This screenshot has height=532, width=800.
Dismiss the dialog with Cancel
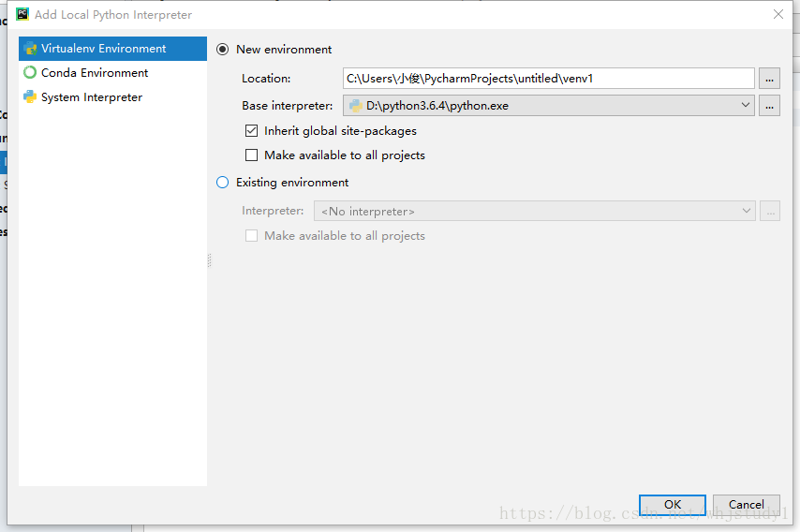click(747, 505)
